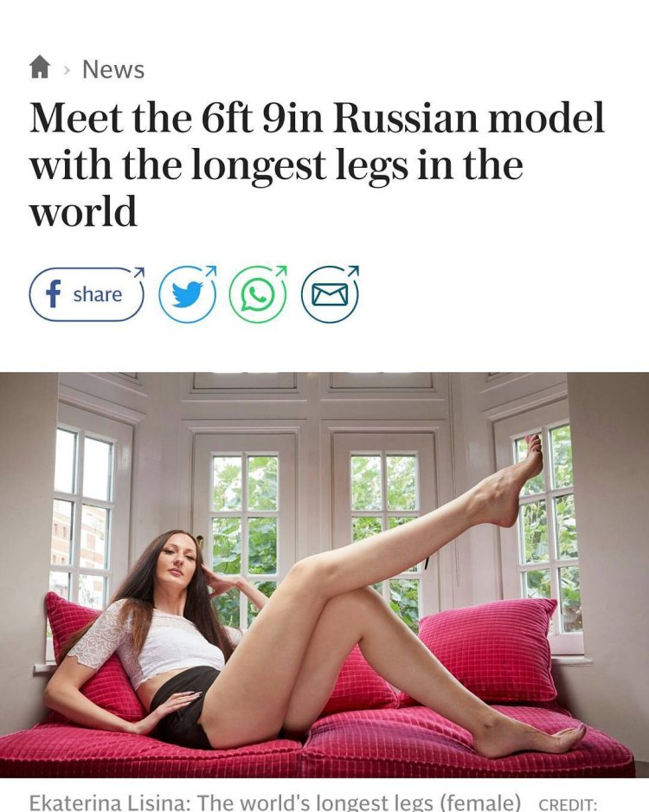The width and height of the screenshot is (649, 812).
Task: Share the article on Twitter
Action: click(188, 294)
